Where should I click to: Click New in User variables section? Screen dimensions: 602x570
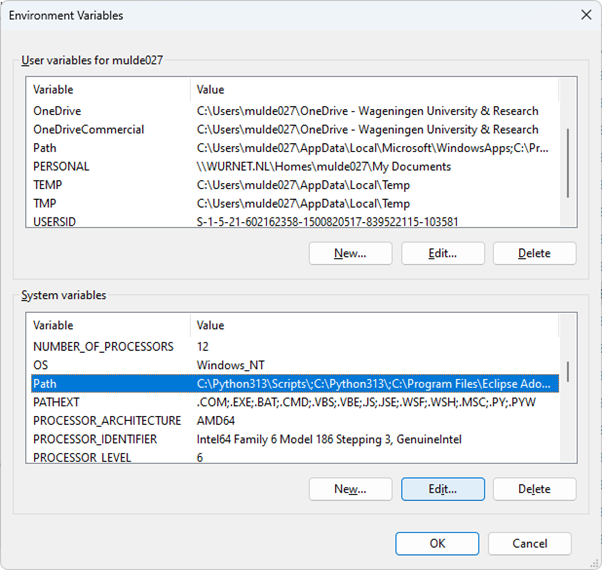tap(350, 254)
